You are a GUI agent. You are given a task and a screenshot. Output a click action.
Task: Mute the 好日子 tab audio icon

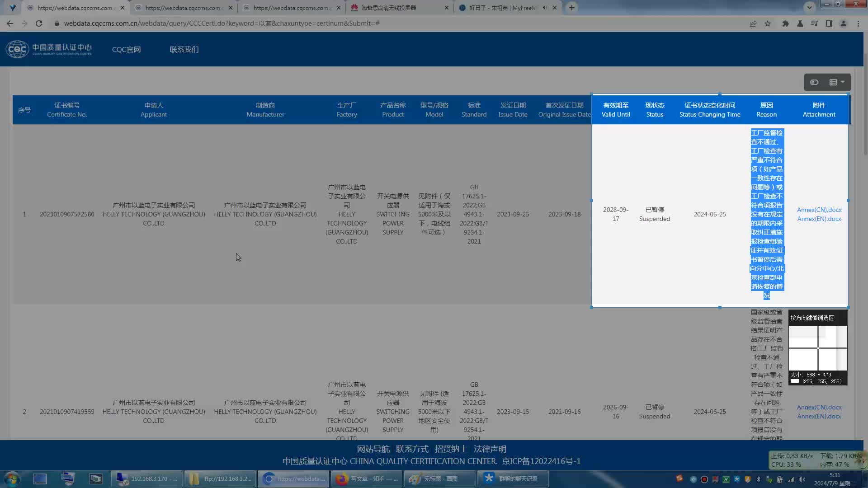coord(545,8)
